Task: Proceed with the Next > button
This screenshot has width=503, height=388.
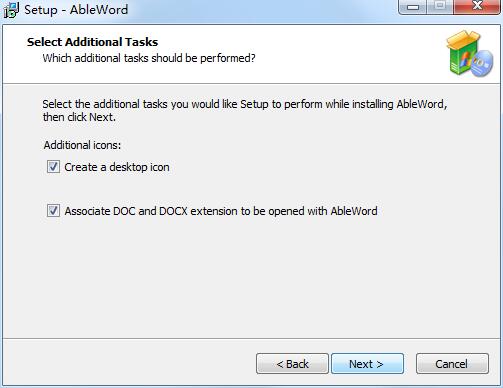Action: click(x=367, y=364)
